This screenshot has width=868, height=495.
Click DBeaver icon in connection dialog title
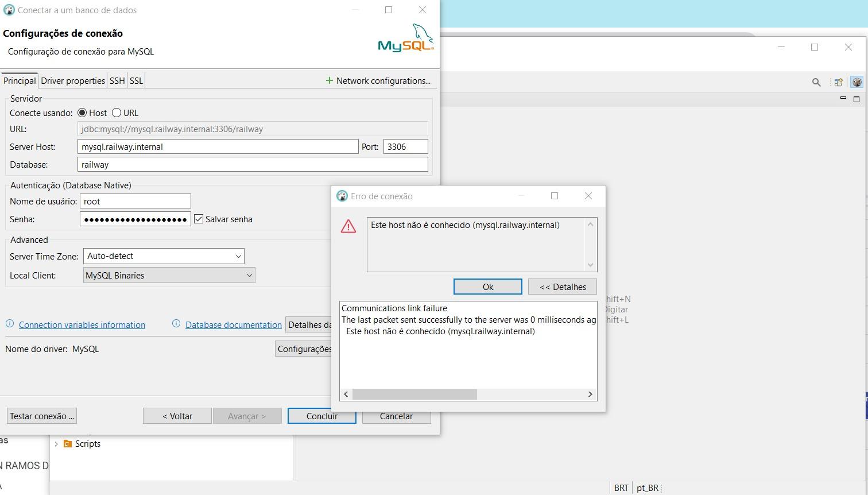coord(9,10)
